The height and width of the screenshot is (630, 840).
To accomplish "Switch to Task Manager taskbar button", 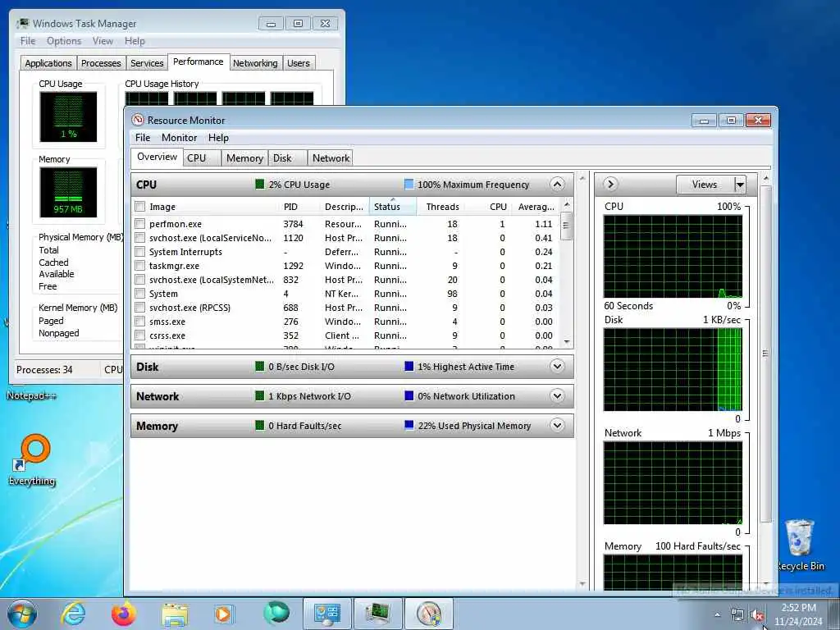I will [x=377, y=614].
